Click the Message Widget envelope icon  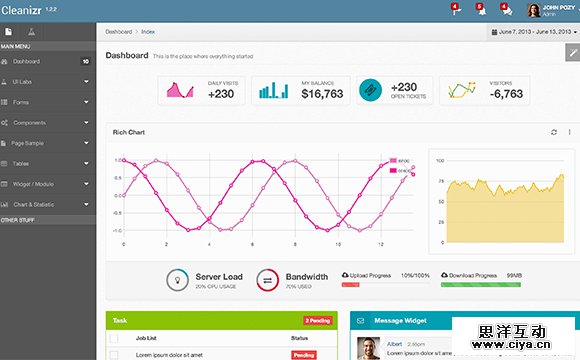tap(361, 321)
